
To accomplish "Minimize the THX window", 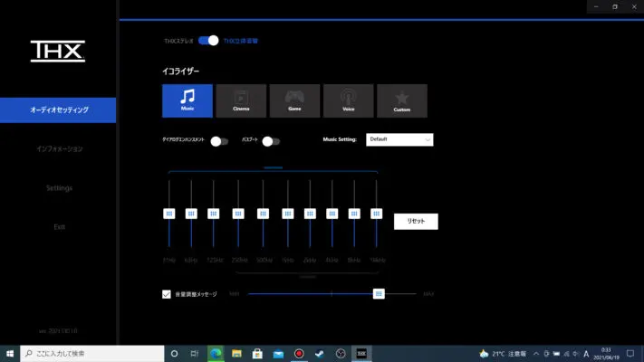I will [596, 6].
